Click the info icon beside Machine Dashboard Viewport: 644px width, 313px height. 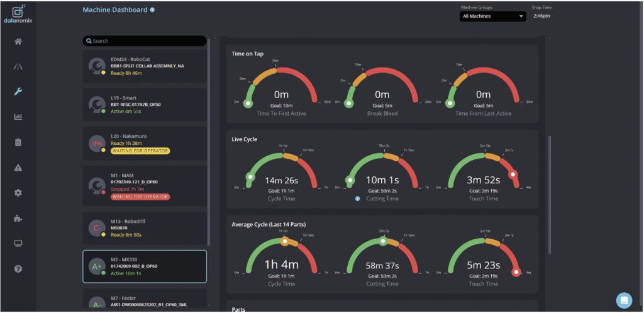tap(153, 10)
